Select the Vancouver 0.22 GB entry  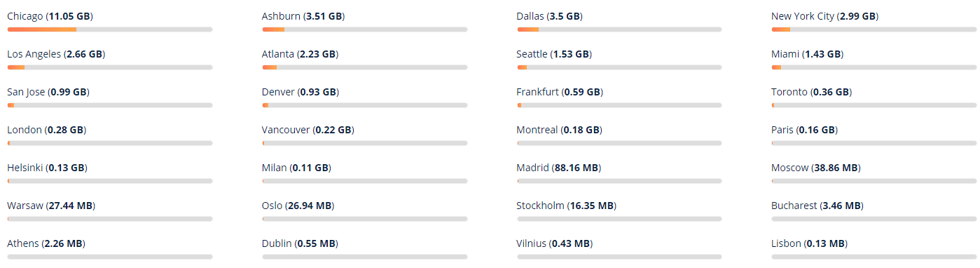coord(308,130)
